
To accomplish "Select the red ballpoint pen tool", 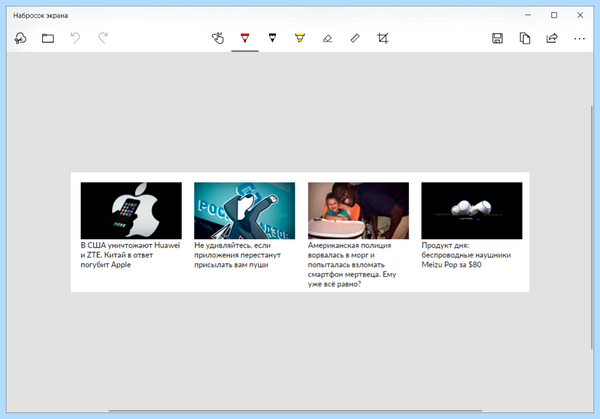I will point(245,38).
